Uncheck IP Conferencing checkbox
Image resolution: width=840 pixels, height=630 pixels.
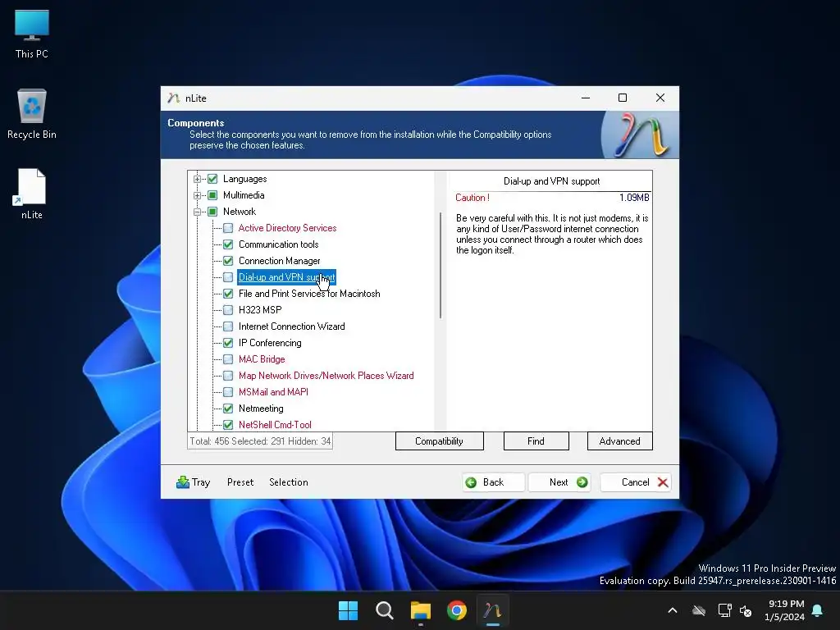pos(228,343)
